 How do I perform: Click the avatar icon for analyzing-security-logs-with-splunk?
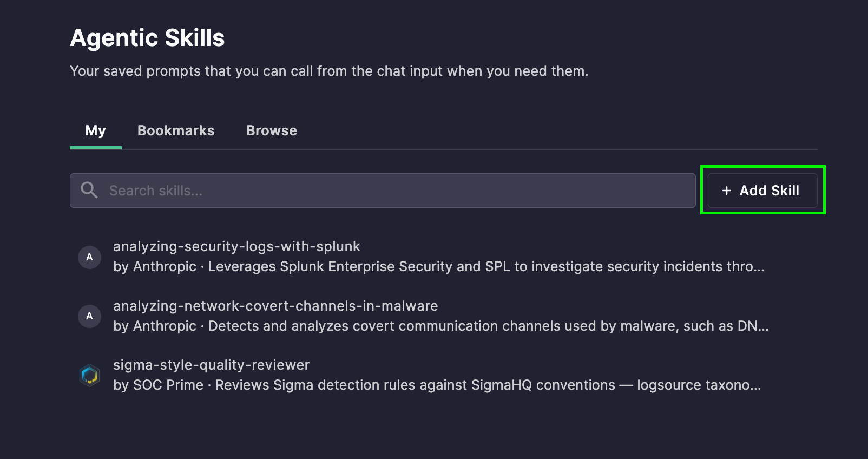click(90, 257)
